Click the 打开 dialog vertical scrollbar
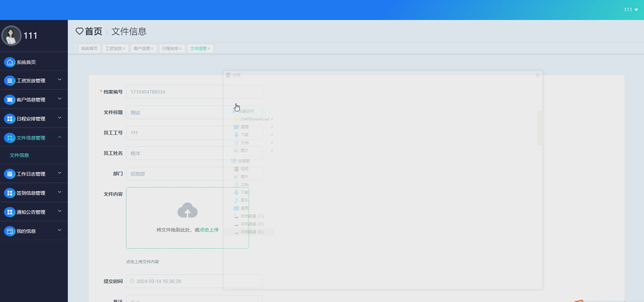644x302 pixels. pos(540,128)
